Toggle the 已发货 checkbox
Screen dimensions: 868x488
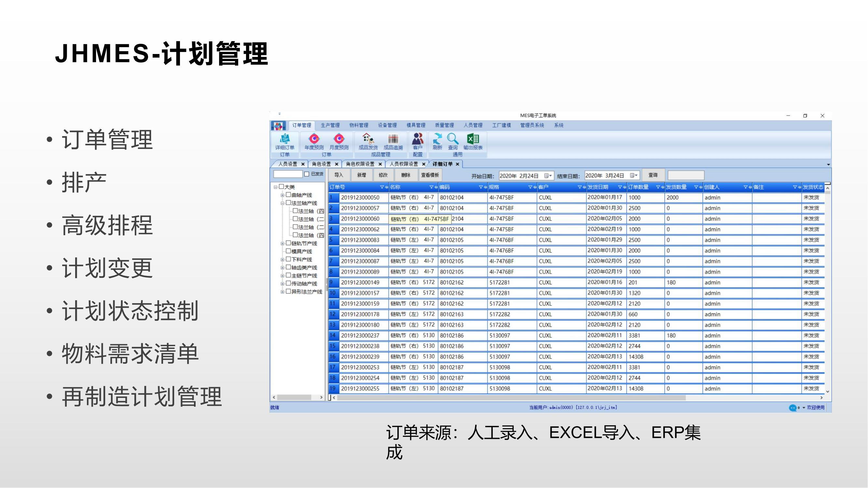click(x=307, y=174)
